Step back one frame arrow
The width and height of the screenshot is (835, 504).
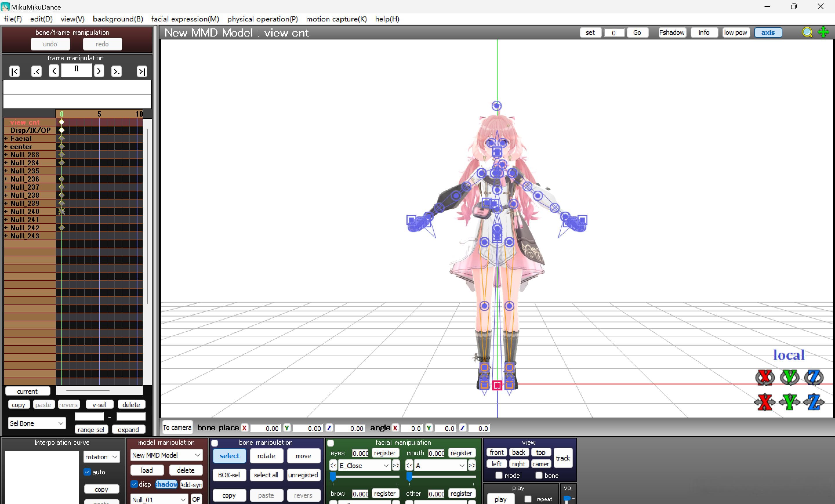pyautogui.click(x=54, y=71)
